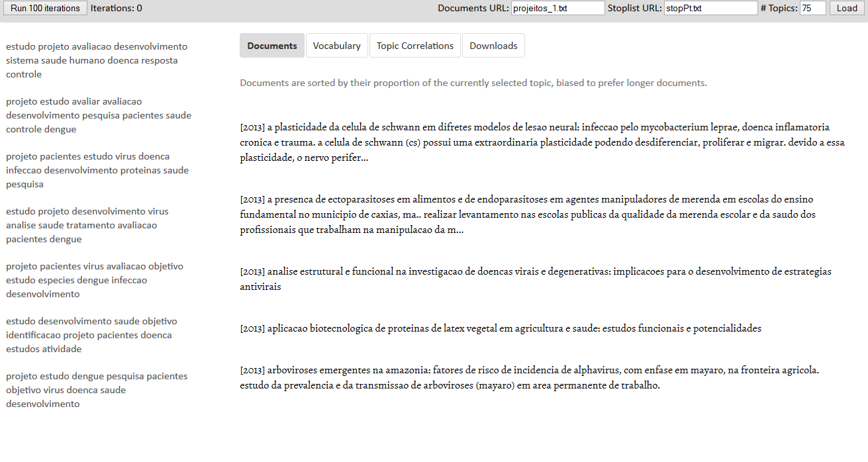Go to the Downloads tab
The height and width of the screenshot is (462, 868).
point(493,46)
